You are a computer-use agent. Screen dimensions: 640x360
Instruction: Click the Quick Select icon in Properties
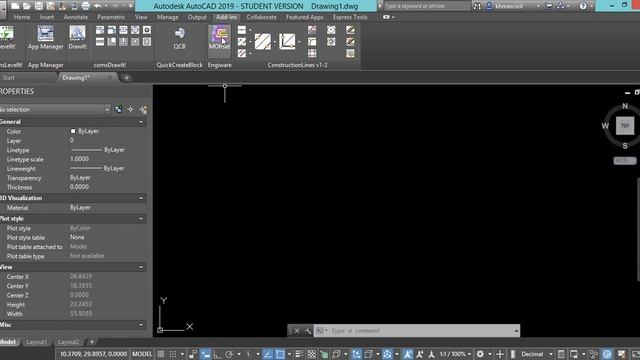pyautogui.click(x=143, y=109)
